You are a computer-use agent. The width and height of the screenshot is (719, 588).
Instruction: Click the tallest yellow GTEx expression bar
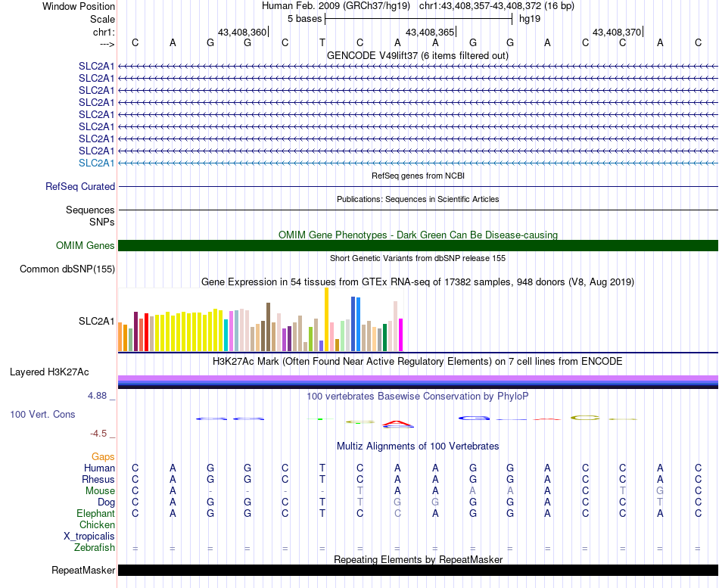click(326, 319)
